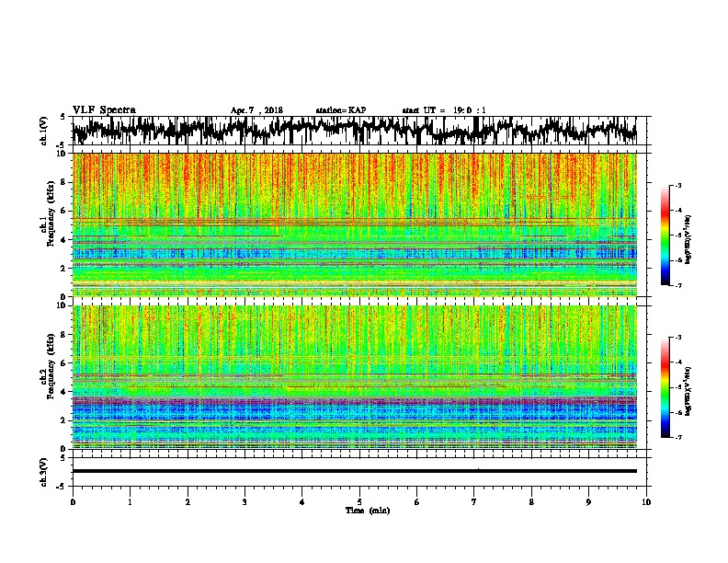Click the ch.3(V) axis label
This screenshot has width=728, height=563.
click(44, 472)
